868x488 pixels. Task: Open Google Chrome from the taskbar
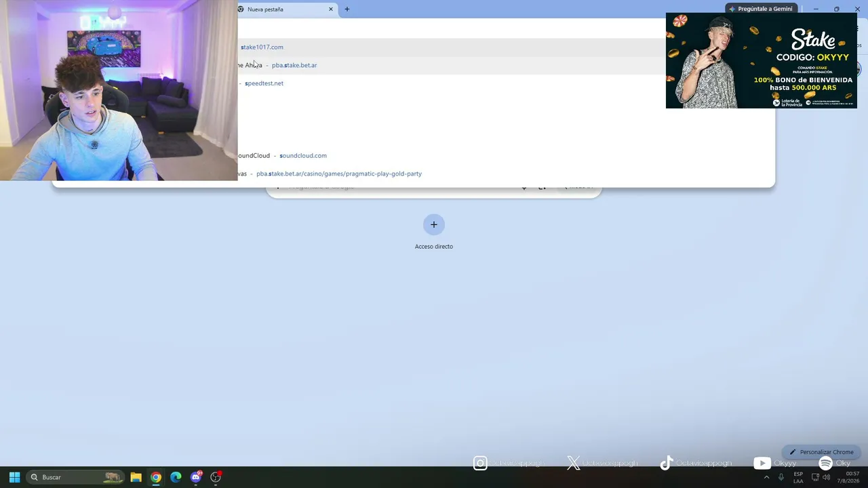click(156, 477)
